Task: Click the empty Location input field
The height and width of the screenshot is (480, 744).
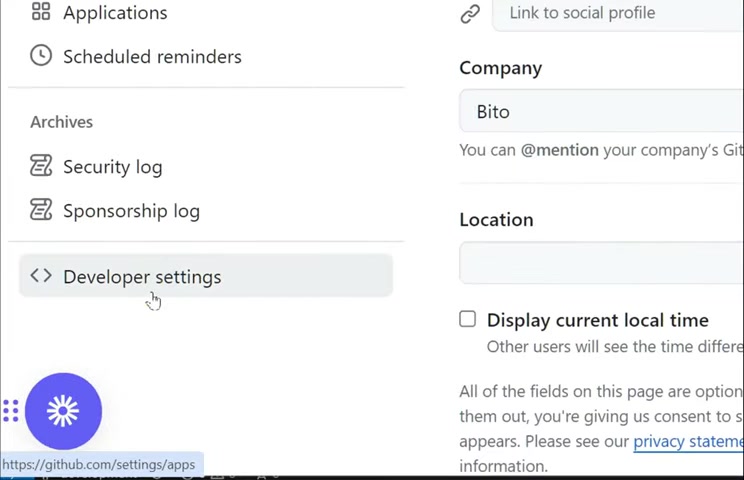Action: (602, 263)
